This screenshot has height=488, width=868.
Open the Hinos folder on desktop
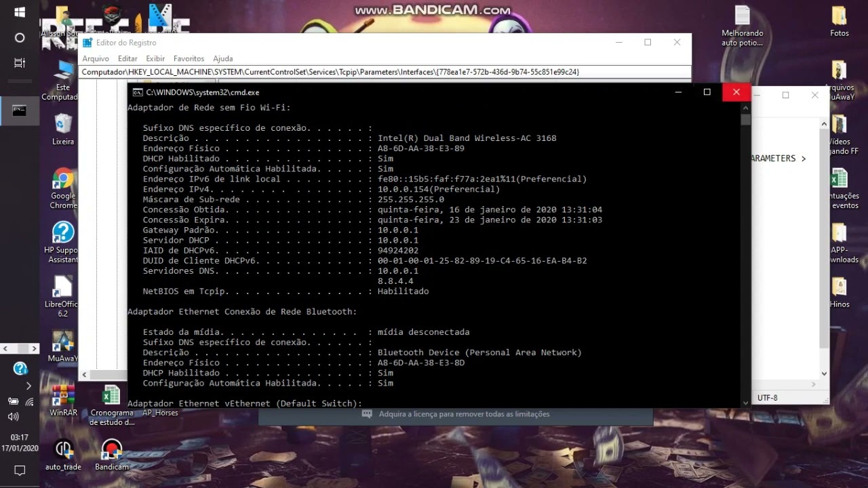tap(840, 292)
